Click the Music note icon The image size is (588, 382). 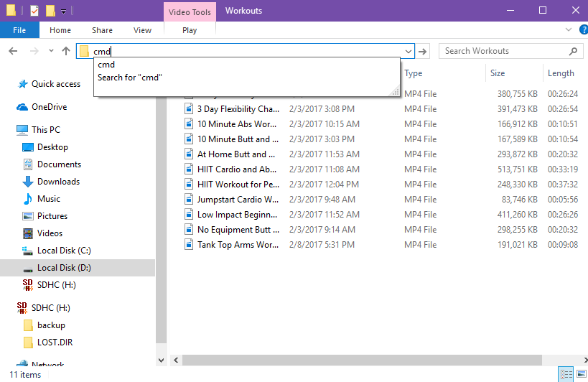pyautogui.click(x=28, y=199)
